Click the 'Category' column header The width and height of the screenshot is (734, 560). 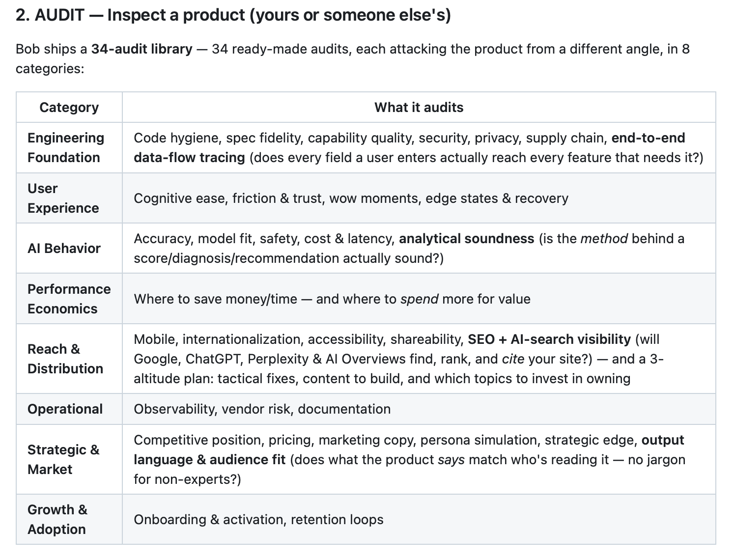point(69,107)
